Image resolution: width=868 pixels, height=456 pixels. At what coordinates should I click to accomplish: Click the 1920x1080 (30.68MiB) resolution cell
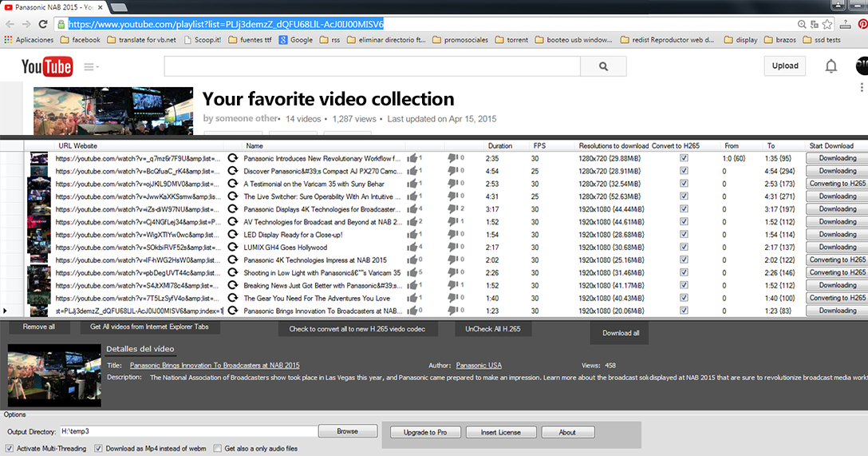[x=611, y=247]
